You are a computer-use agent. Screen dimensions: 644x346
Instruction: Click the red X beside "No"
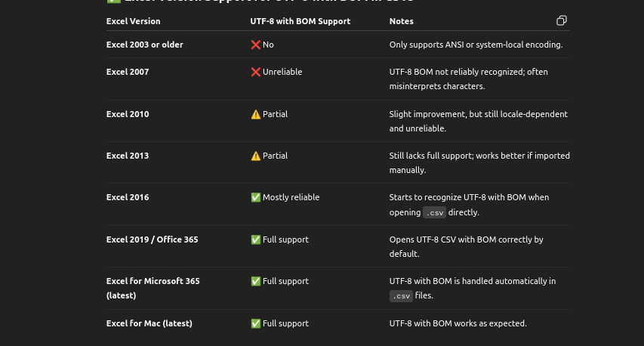(255, 45)
